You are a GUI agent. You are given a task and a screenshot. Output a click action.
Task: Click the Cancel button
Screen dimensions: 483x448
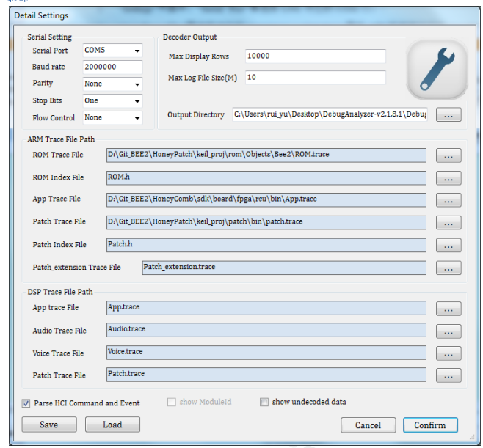click(x=368, y=425)
